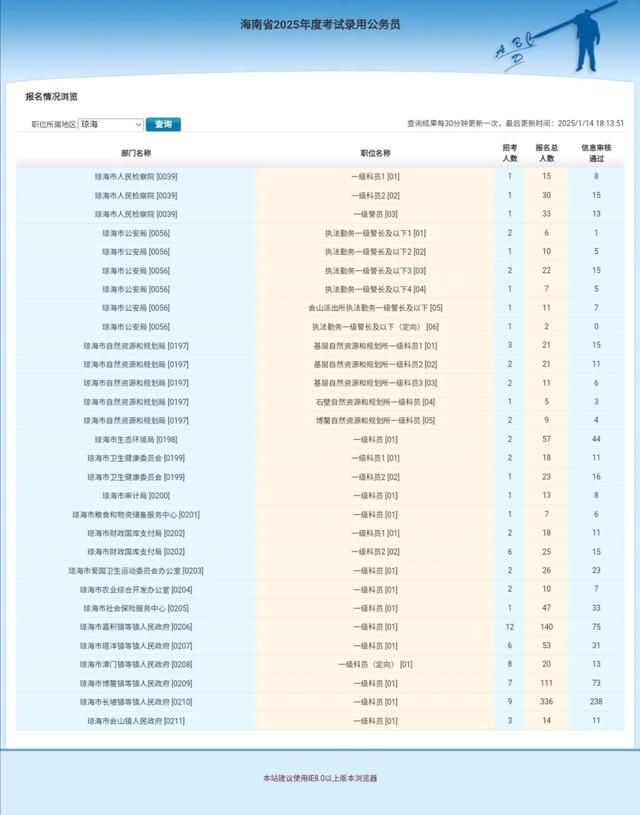Click the 查询 button

click(163, 124)
